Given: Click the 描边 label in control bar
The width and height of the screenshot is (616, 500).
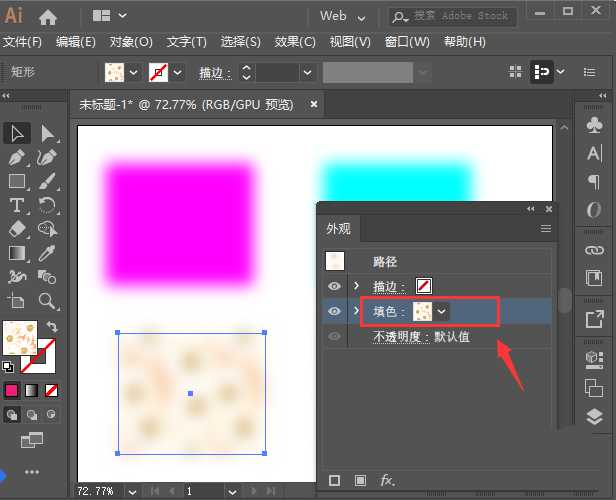Looking at the screenshot, I should tap(214, 73).
